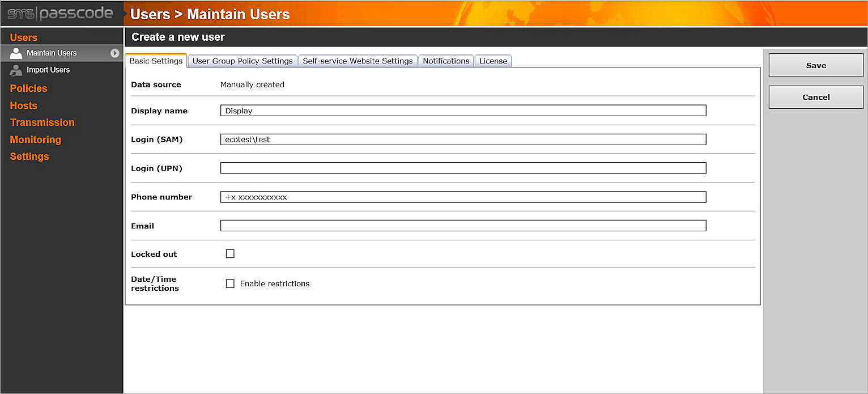
Task: Open the License tab
Action: (492, 61)
